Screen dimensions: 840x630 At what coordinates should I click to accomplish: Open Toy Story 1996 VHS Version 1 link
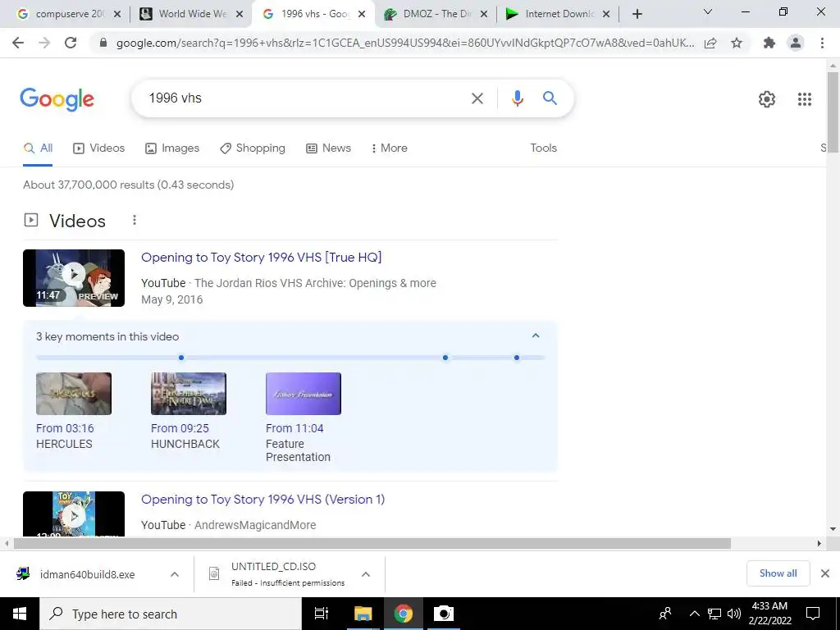click(263, 500)
